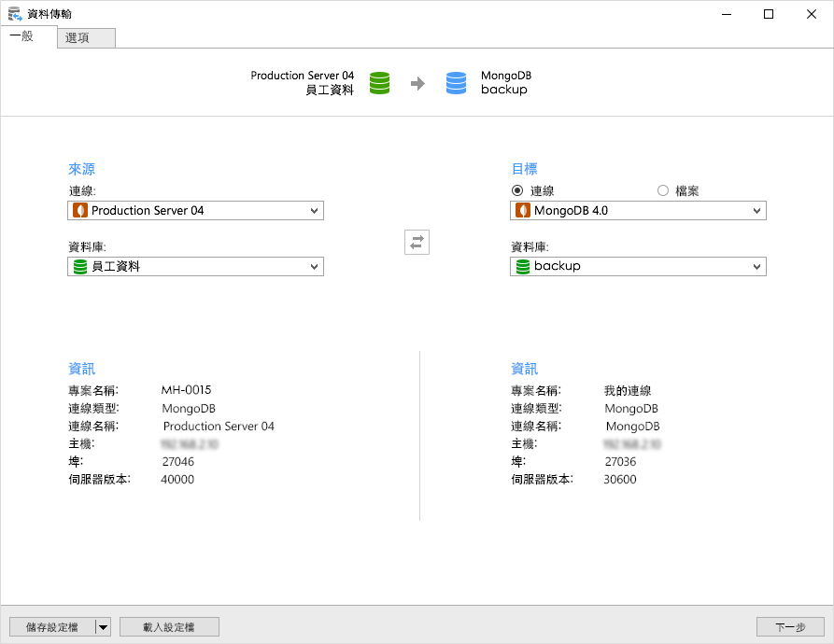Click the 載入設定檔 button
Viewport: 834px width, 644px height.
coord(169,626)
